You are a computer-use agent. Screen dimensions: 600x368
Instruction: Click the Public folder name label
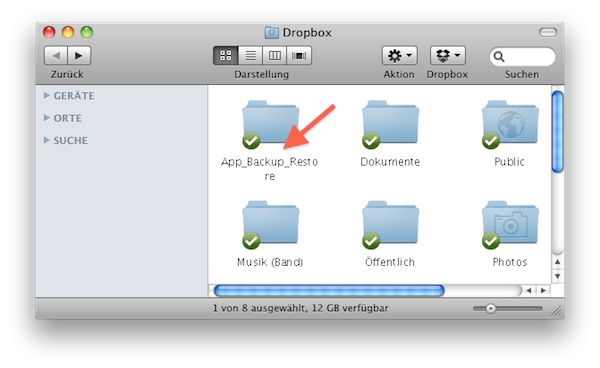coord(509,162)
